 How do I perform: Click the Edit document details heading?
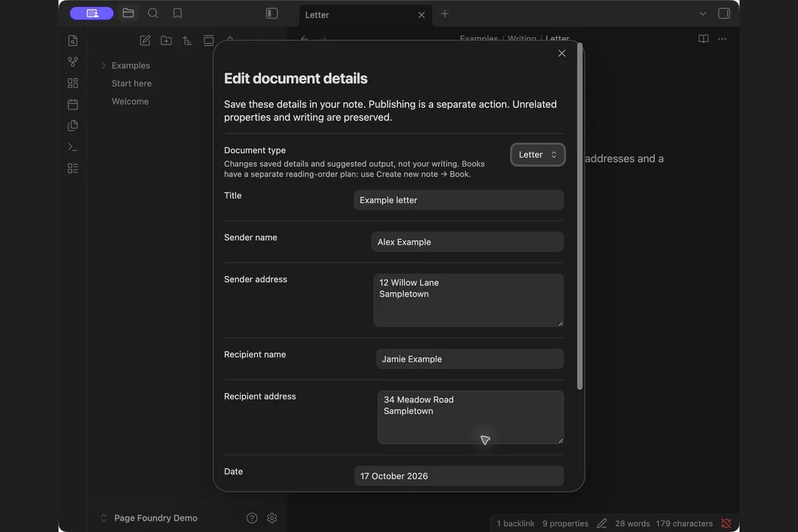(x=296, y=78)
